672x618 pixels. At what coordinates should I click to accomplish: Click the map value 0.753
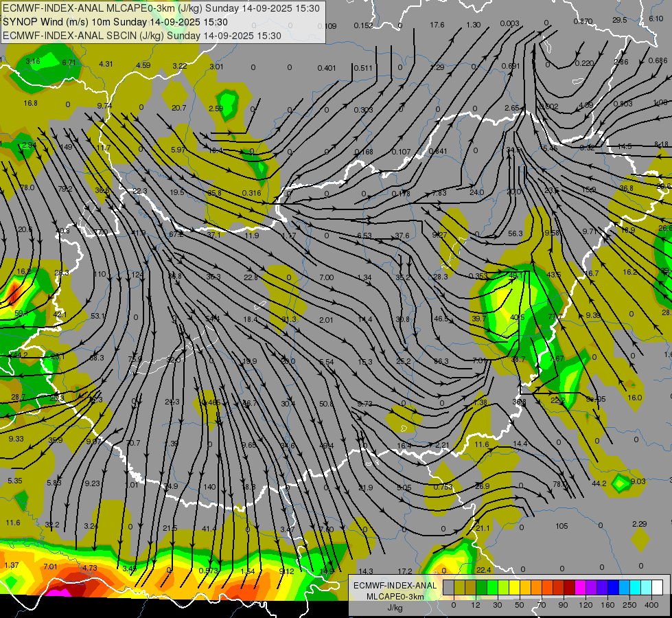[x=443, y=487]
